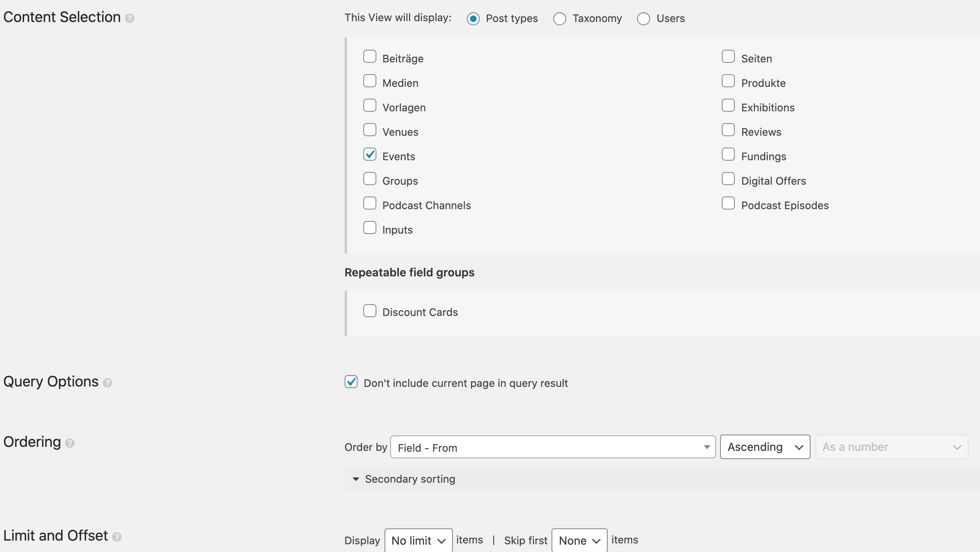Viewport: 980px width, 552px height.
Task: Open the As a number dropdown
Action: pos(892,447)
